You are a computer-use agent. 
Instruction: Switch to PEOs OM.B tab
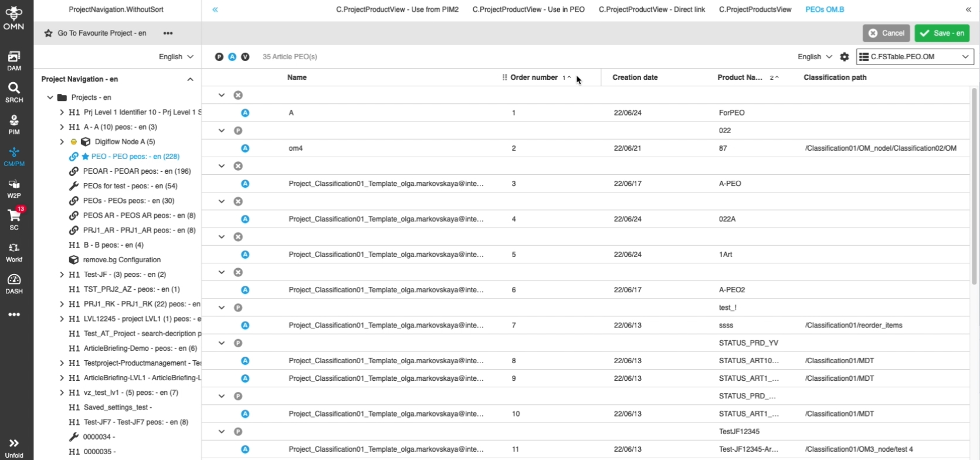click(825, 9)
